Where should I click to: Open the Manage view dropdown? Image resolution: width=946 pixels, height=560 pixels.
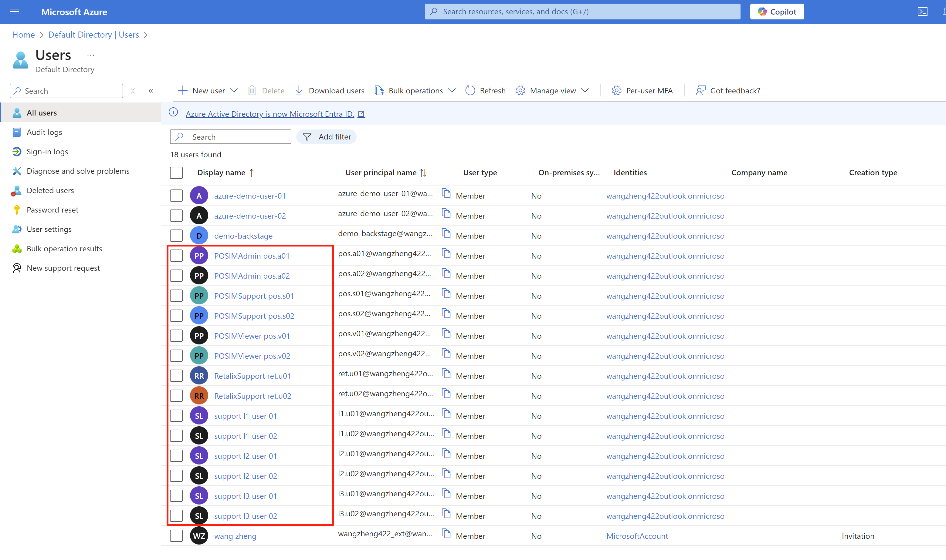pos(585,91)
